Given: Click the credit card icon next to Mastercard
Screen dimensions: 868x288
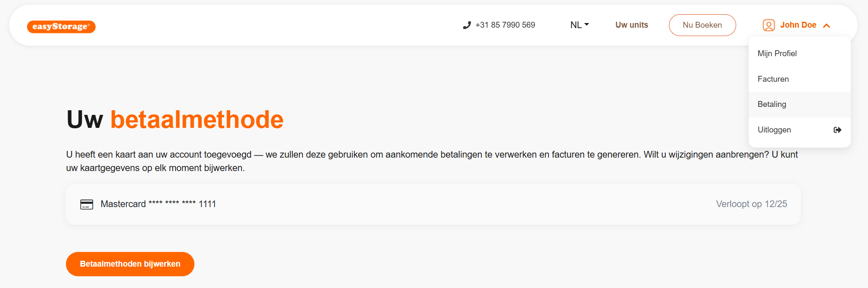Looking at the screenshot, I should pos(87,204).
